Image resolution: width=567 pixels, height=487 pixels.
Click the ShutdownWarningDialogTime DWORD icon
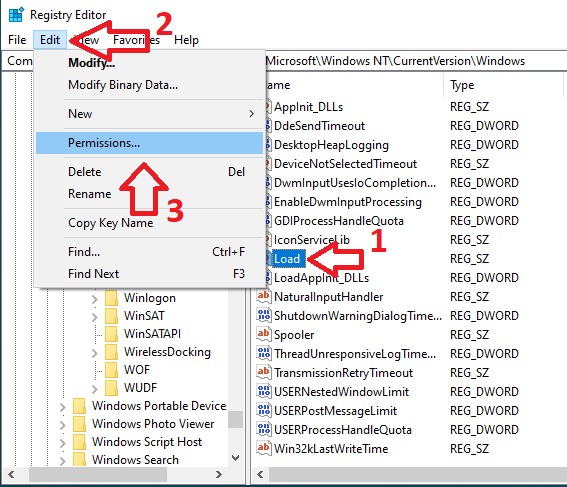[x=264, y=315]
